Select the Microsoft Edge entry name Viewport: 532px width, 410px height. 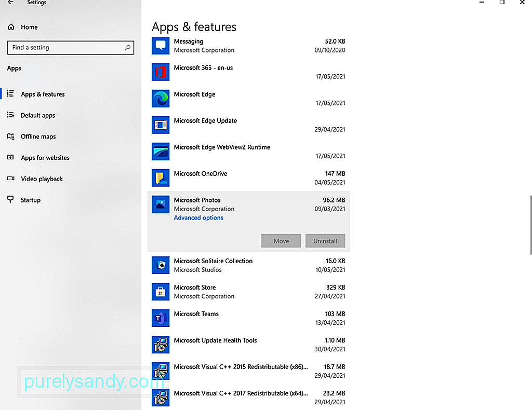[194, 94]
